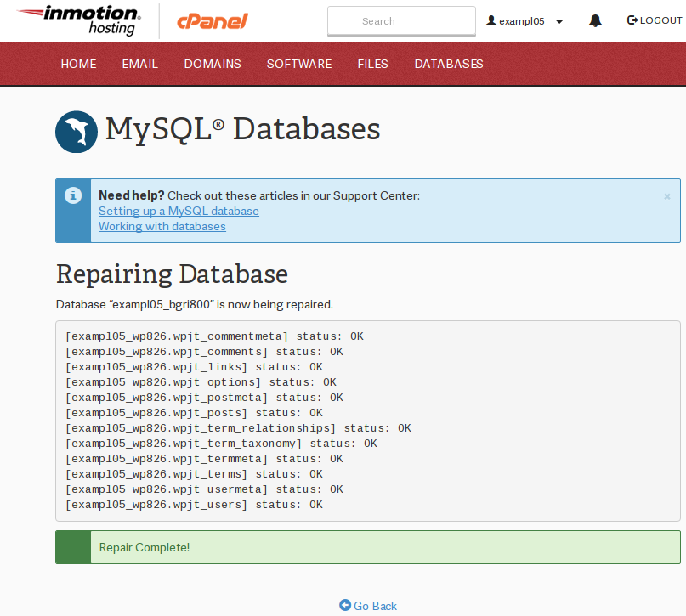Open the SOFTWARE menu
This screenshot has height=616, width=686.
tap(299, 64)
